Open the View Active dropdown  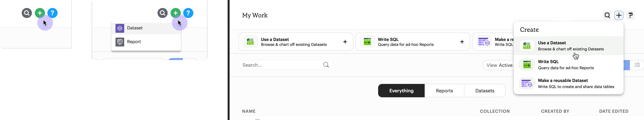click(499, 65)
